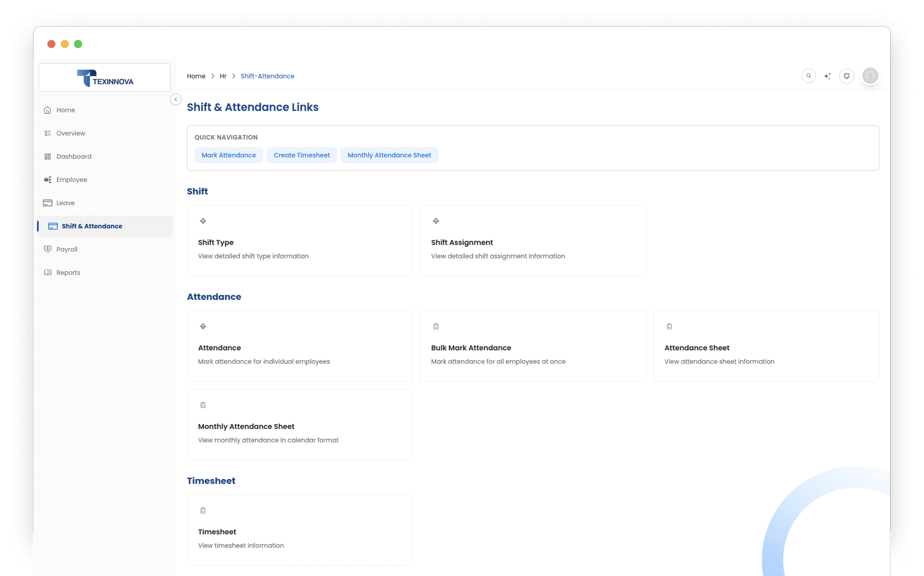Open the search icon in top bar
This screenshot has height=576, width=924.
pyautogui.click(x=808, y=76)
